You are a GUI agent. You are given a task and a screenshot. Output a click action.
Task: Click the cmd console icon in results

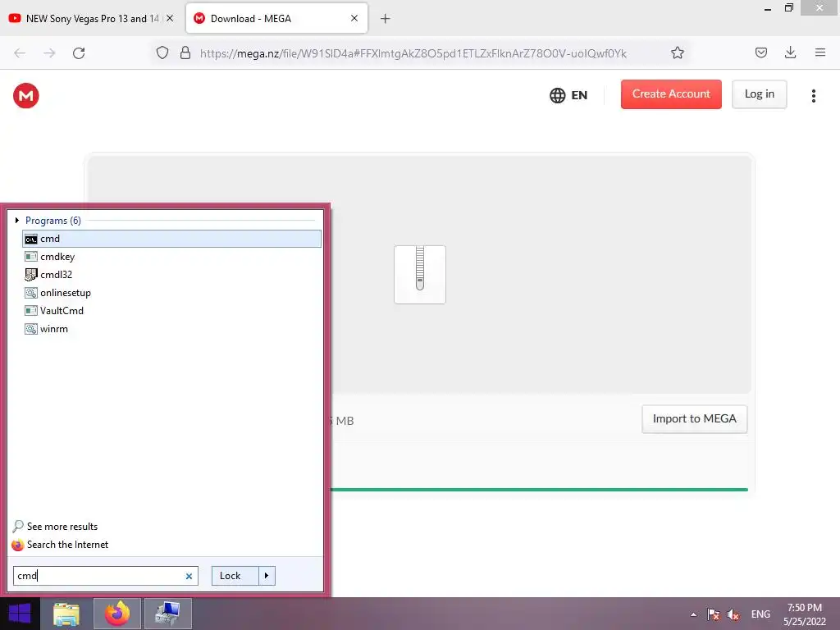(x=31, y=239)
